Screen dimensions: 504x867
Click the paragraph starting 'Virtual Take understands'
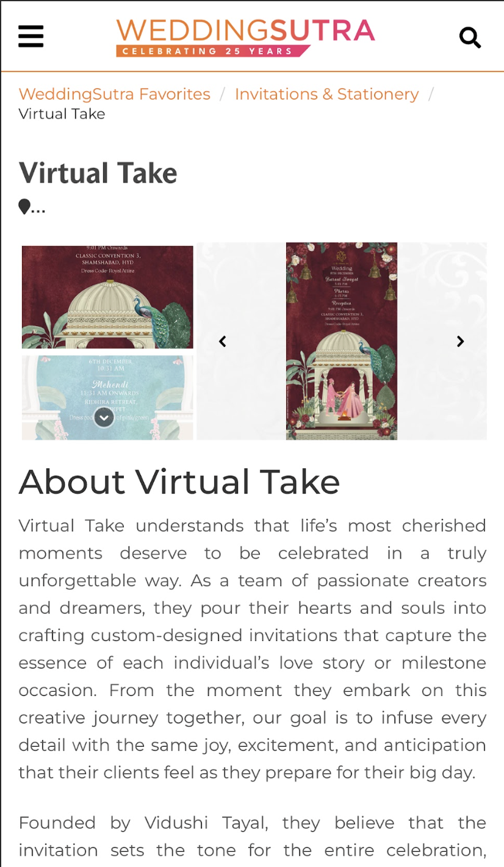coord(253,649)
